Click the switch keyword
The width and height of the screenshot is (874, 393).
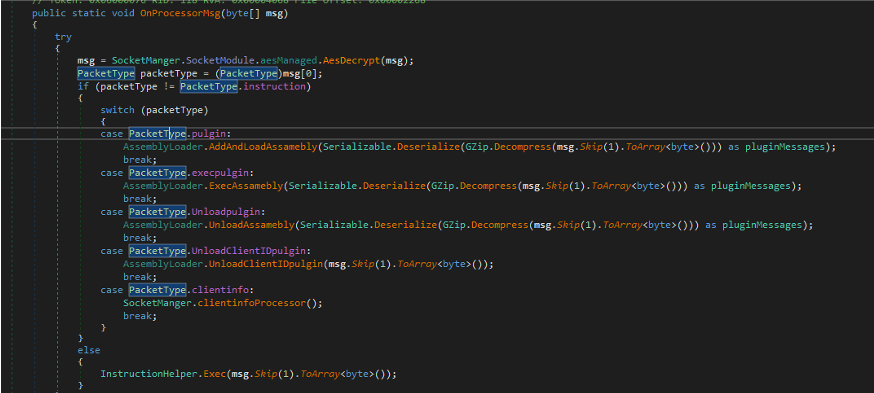(x=118, y=110)
